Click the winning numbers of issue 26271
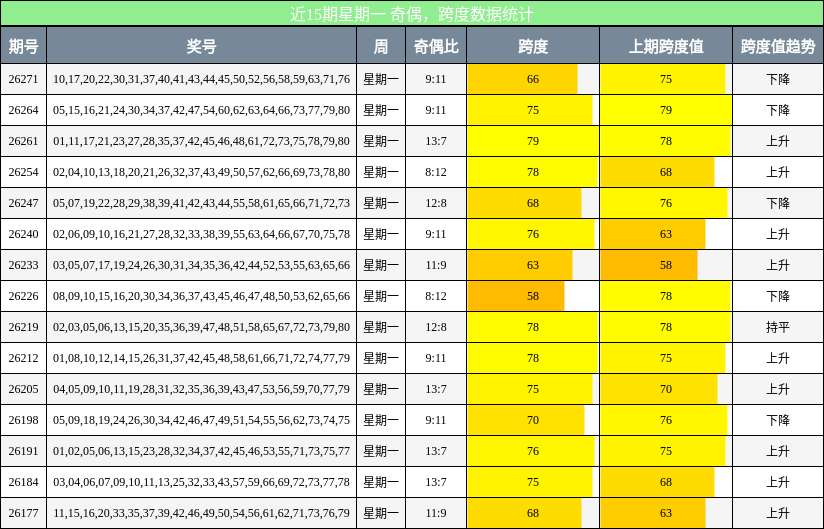The height and width of the screenshot is (529, 824). [x=202, y=79]
